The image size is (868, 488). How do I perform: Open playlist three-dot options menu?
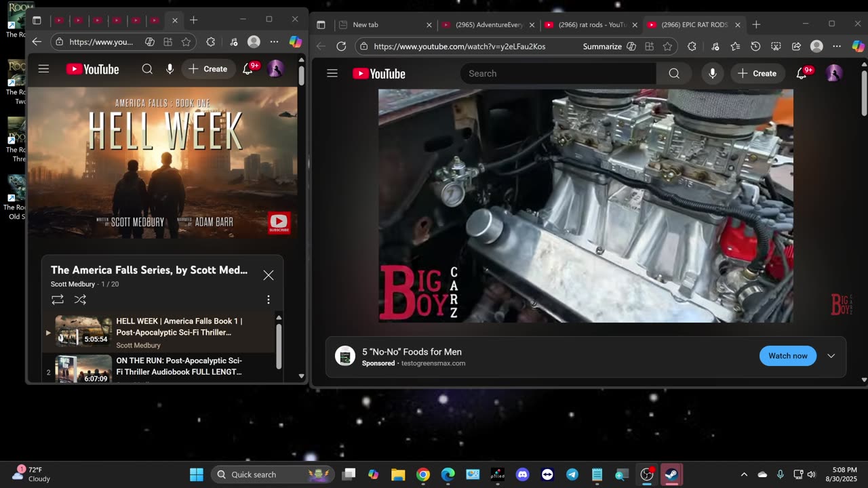pos(269,300)
